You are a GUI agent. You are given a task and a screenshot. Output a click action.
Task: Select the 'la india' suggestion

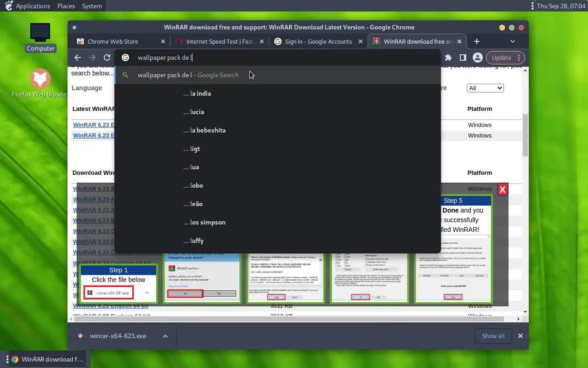pyautogui.click(x=277, y=93)
